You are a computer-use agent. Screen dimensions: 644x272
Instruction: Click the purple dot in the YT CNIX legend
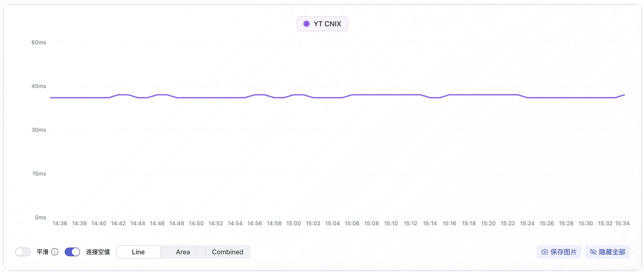point(306,24)
